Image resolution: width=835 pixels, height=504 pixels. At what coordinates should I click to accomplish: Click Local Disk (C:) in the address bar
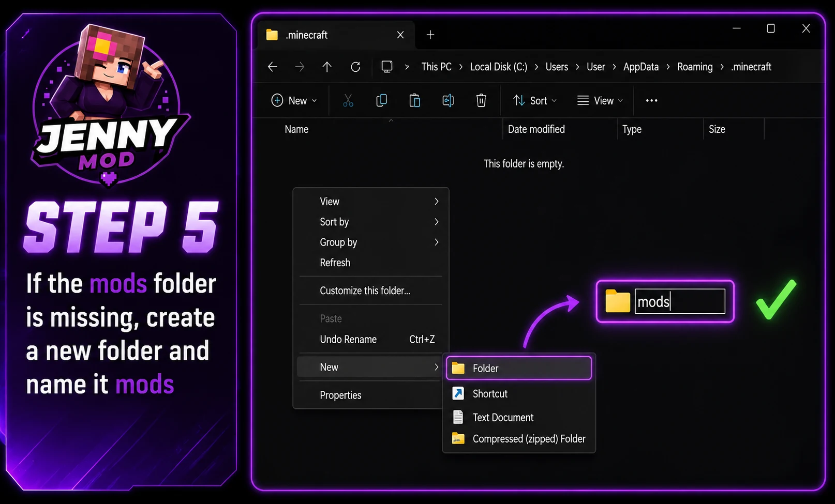pos(499,67)
